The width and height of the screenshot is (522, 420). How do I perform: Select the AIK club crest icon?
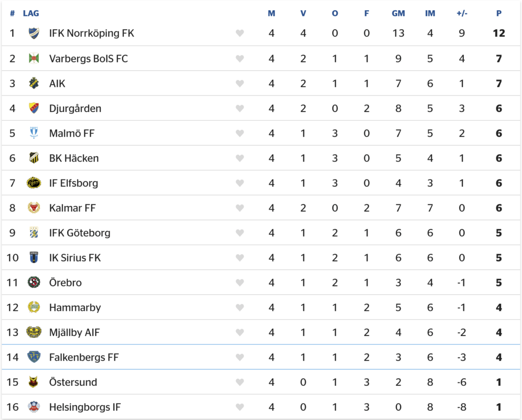point(34,83)
